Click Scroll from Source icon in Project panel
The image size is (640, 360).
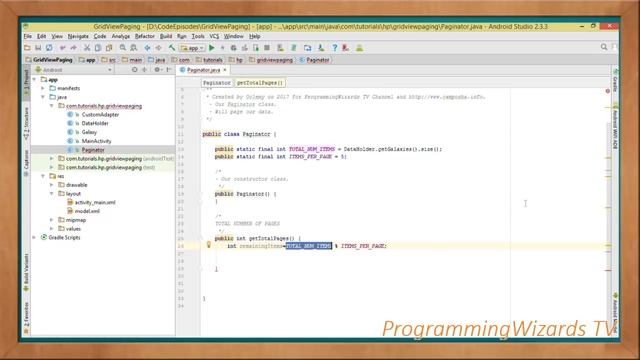click(x=135, y=70)
